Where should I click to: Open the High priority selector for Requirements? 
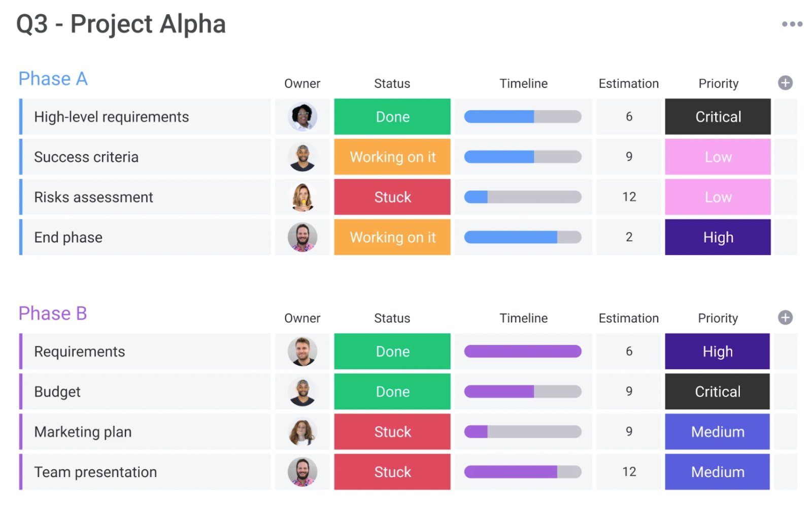click(x=717, y=351)
